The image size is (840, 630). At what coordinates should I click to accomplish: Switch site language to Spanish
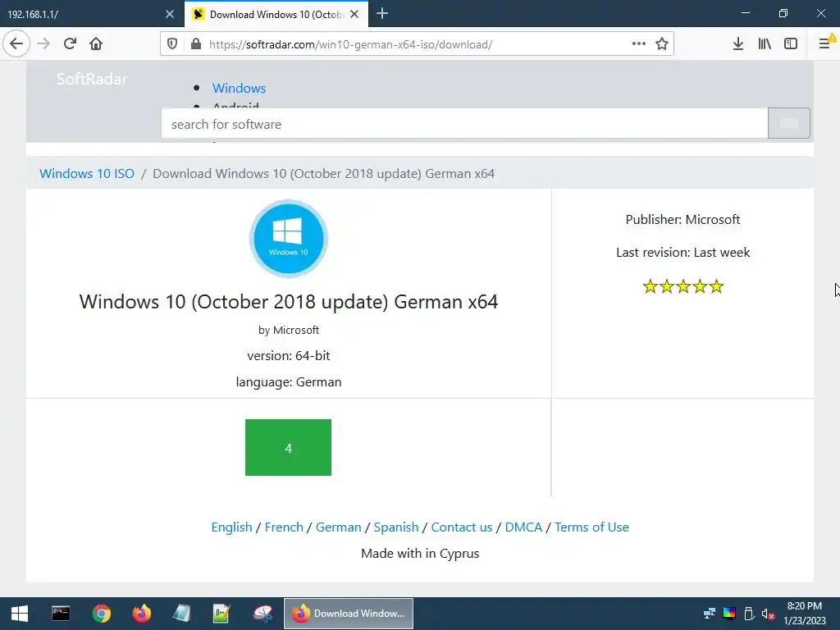tap(396, 527)
